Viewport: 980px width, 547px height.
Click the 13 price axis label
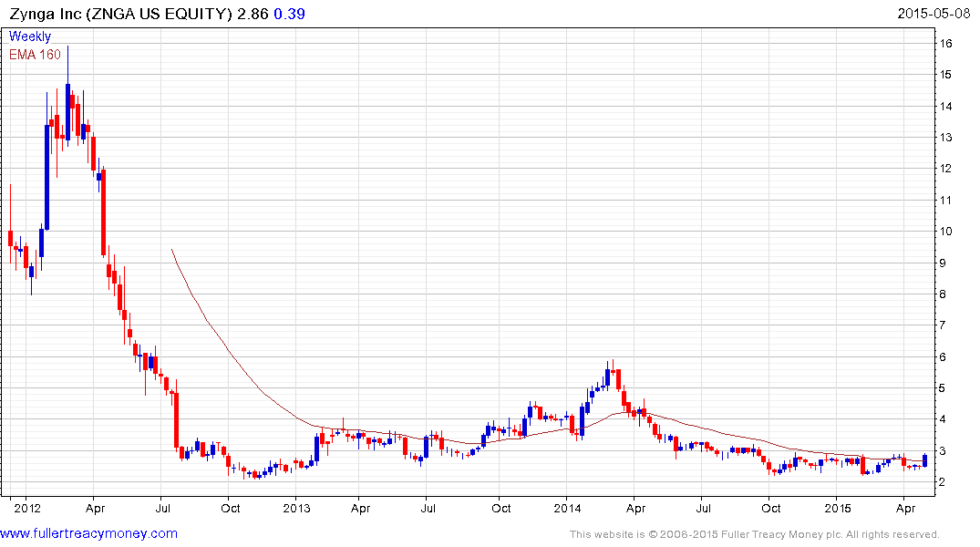coord(945,138)
